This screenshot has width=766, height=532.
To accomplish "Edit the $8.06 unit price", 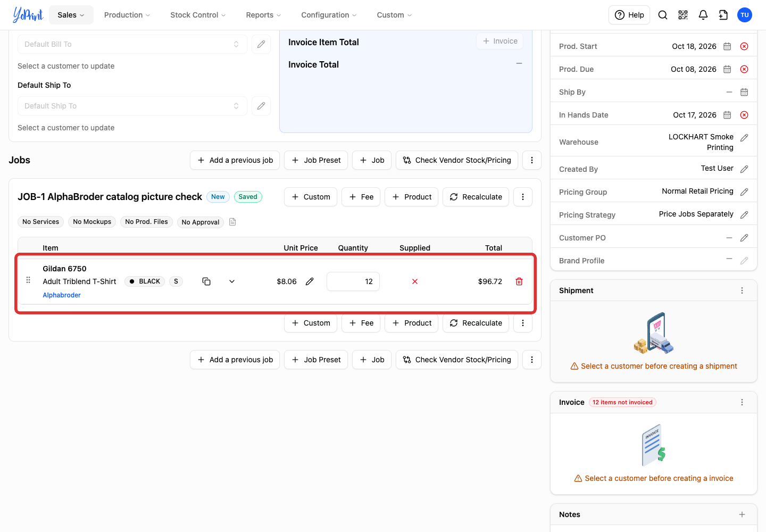I will click(x=310, y=281).
